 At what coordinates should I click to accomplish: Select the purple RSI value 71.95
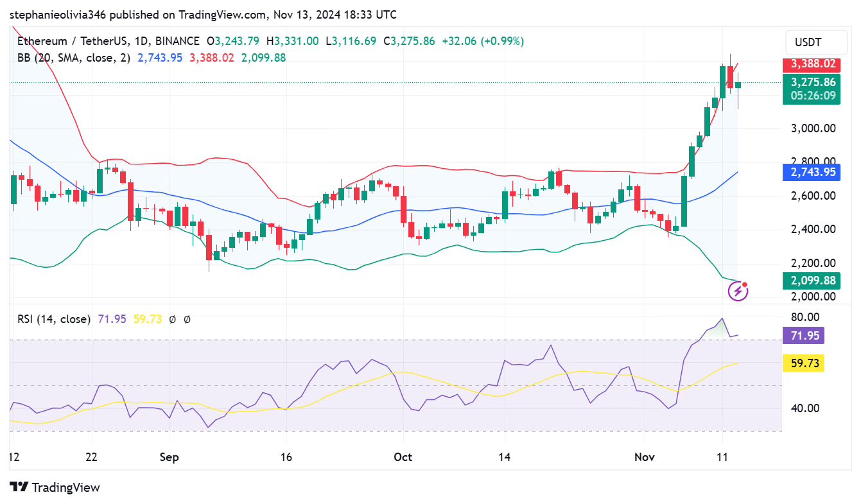(x=112, y=318)
